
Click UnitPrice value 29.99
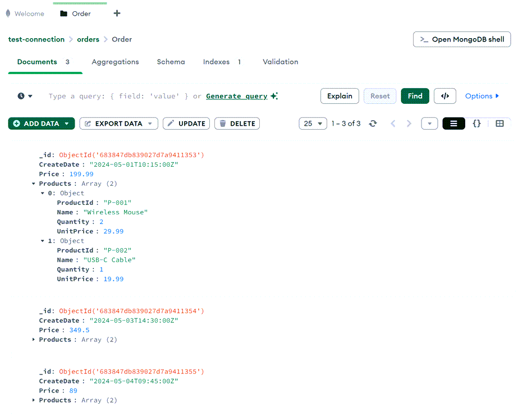(113, 231)
